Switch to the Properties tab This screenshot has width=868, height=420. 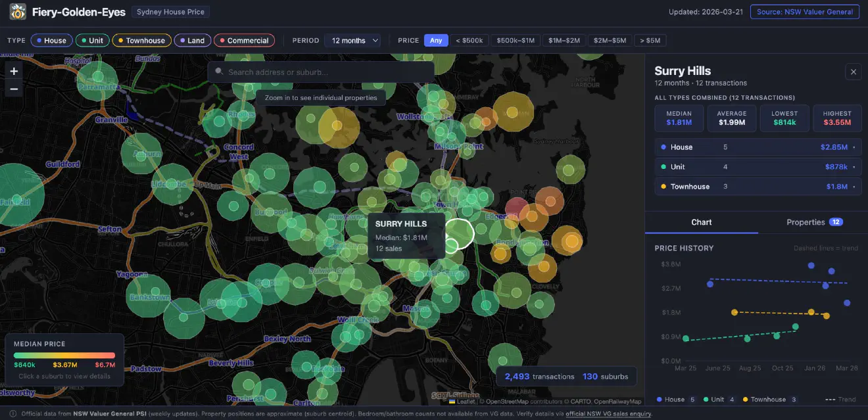pos(814,222)
